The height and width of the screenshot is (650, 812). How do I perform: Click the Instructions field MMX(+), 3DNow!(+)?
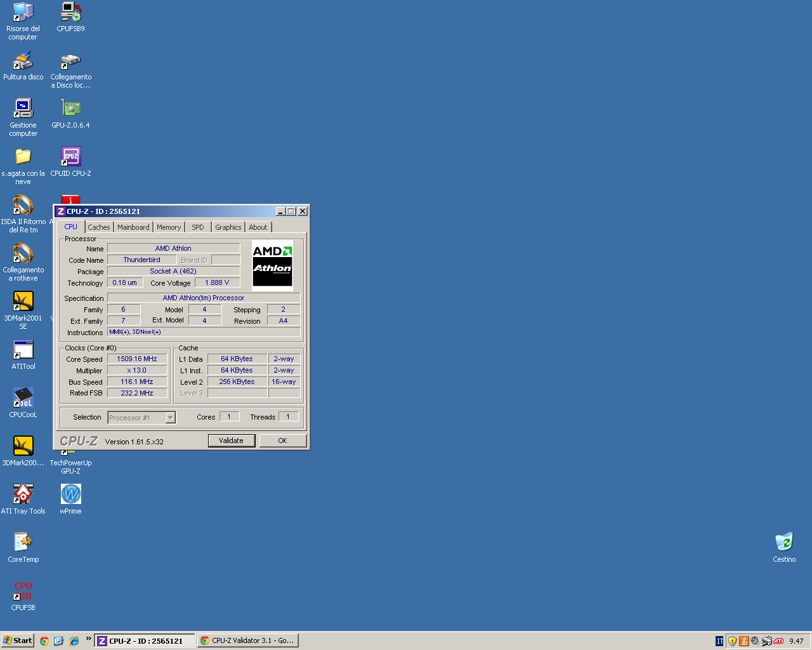[x=204, y=332]
